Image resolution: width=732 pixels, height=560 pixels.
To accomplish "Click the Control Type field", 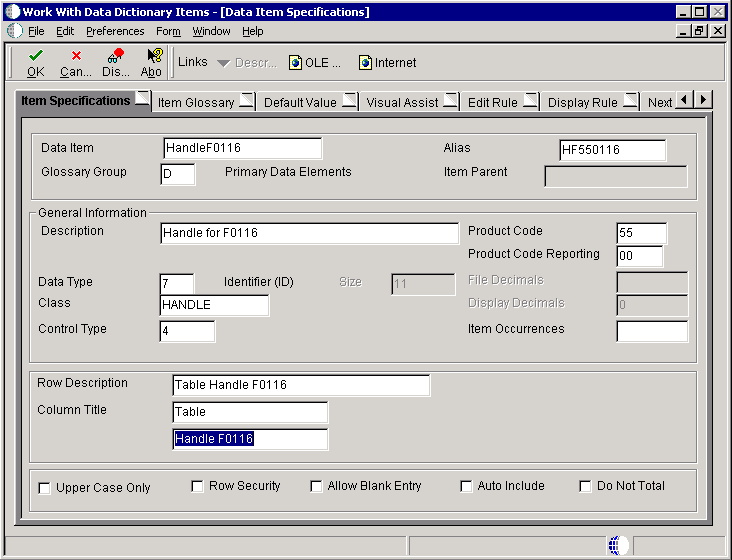I will 187,331.
